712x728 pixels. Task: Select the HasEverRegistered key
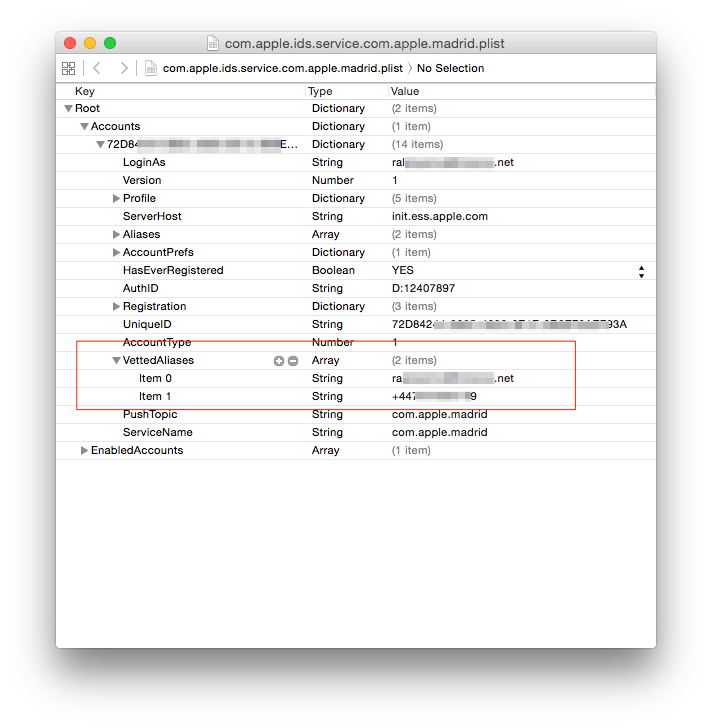(173, 270)
